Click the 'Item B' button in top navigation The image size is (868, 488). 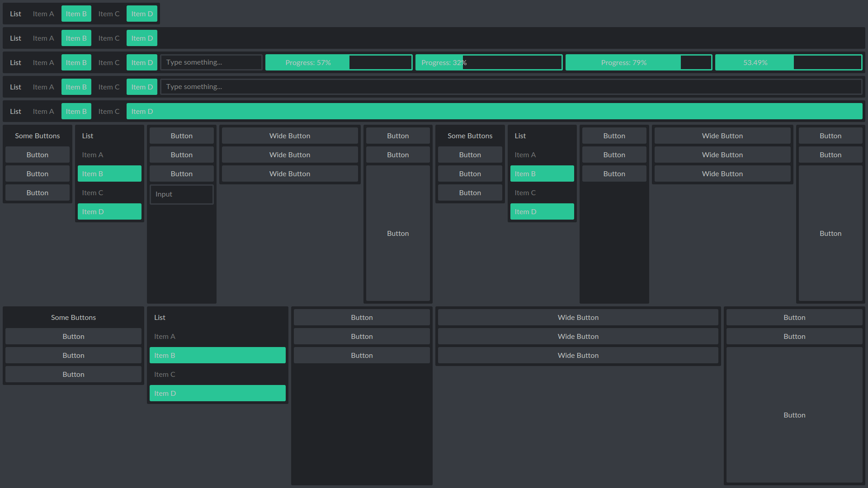pyautogui.click(x=75, y=13)
